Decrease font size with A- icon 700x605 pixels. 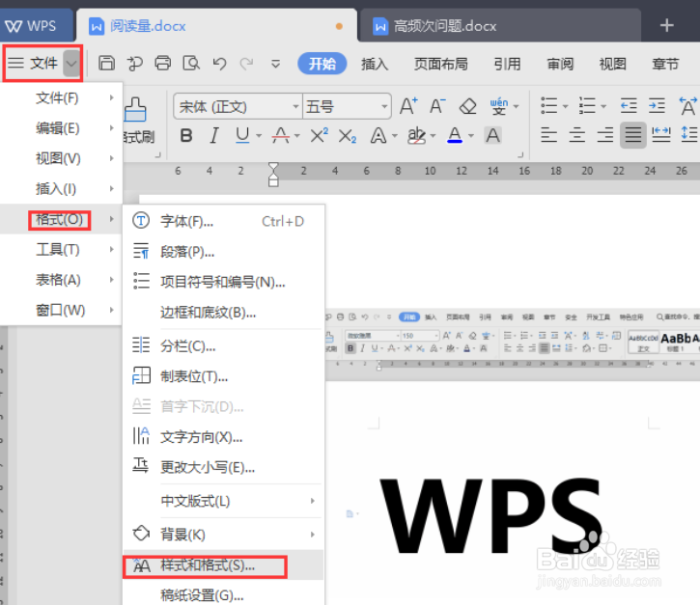pyautogui.click(x=437, y=106)
